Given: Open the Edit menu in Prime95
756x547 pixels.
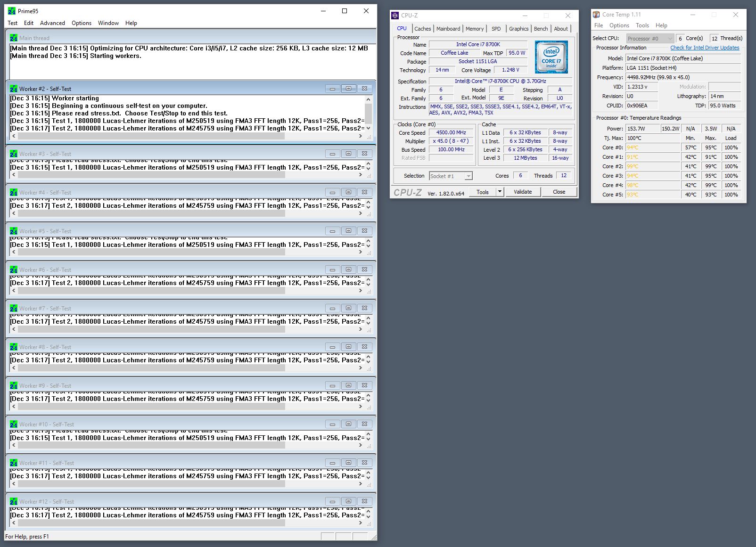Looking at the screenshot, I should tap(29, 23).
